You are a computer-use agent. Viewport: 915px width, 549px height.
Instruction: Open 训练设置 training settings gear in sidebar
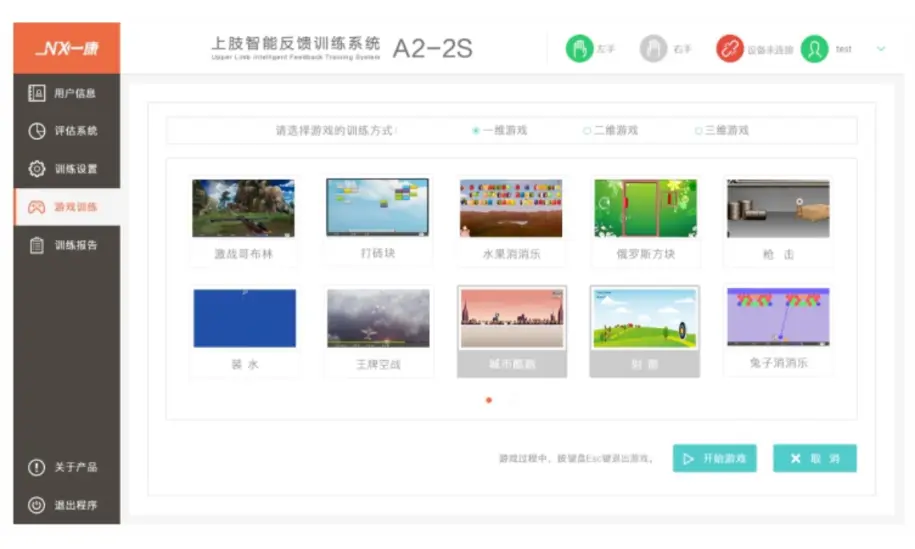66,169
